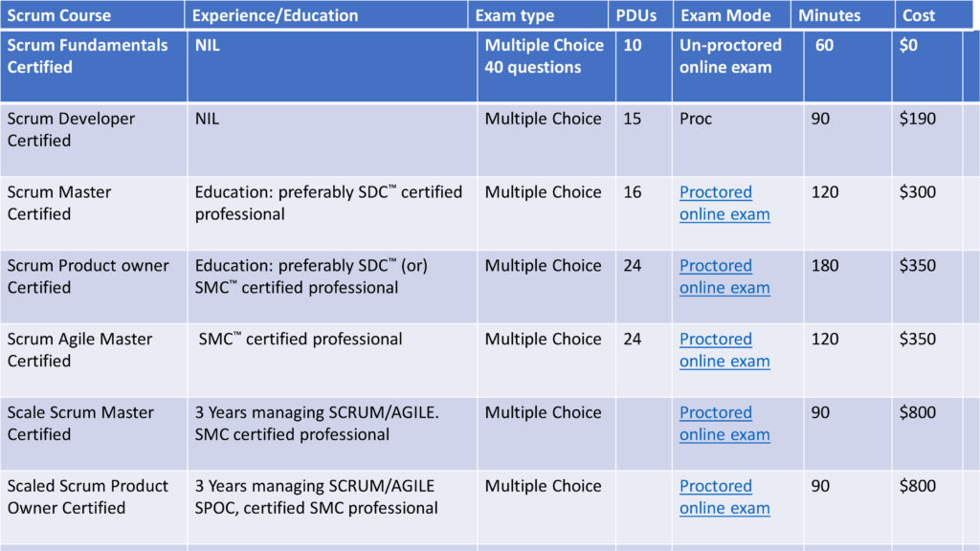Image resolution: width=980 pixels, height=551 pixels.
Task: Open Proctored online exam link for Scrum Product owner
Action: [724, 276]
